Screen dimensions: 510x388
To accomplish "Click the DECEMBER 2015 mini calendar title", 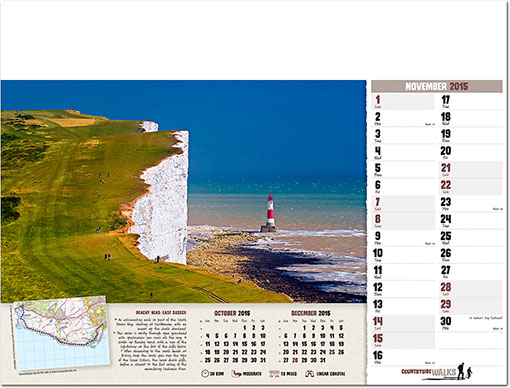I will point(311,313).
